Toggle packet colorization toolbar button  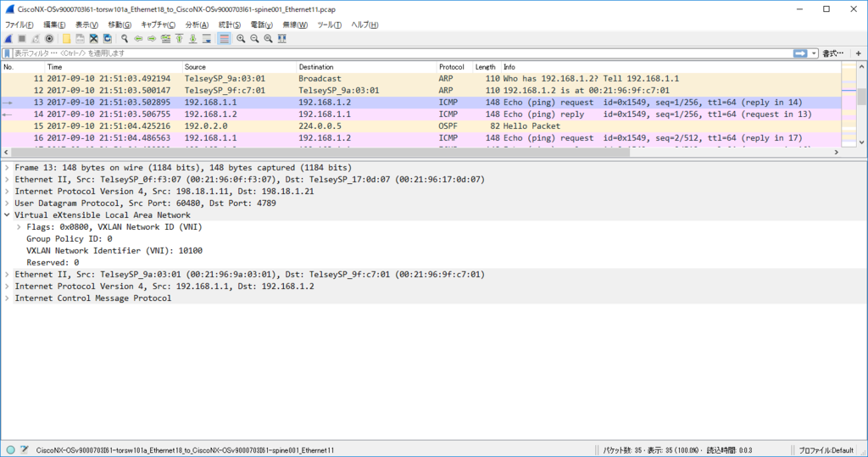point(224,39)
